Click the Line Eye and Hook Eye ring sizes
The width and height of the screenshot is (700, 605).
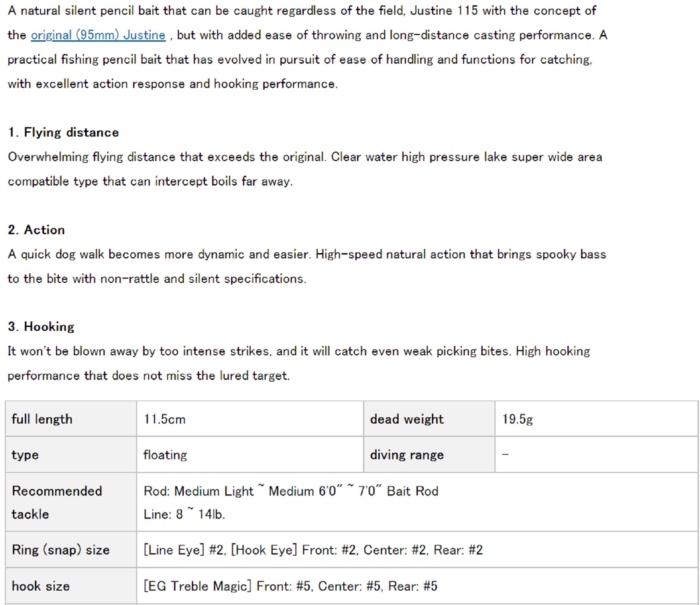(x=313, y=550)
